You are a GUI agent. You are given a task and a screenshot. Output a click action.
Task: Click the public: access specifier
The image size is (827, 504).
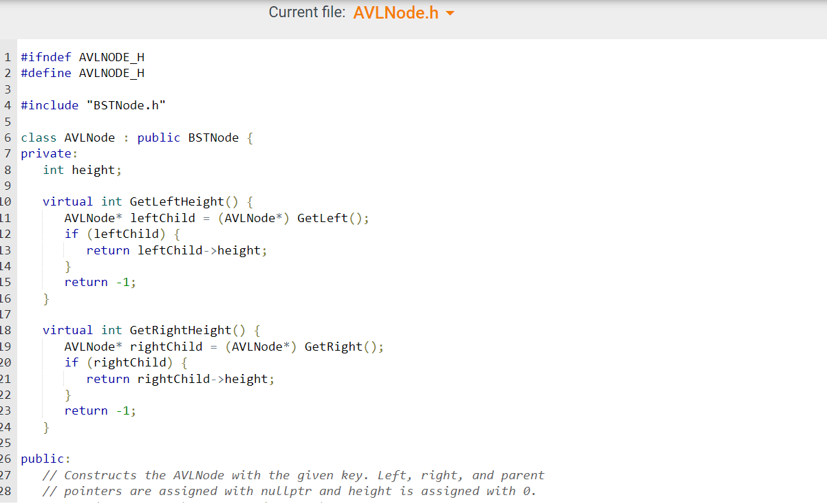point(45,458)
